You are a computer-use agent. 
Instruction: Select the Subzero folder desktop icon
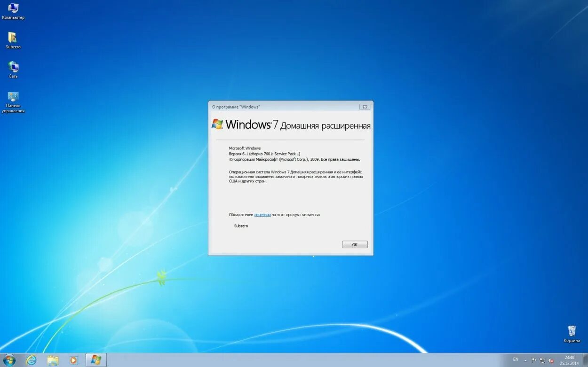[x=13, y=40]
